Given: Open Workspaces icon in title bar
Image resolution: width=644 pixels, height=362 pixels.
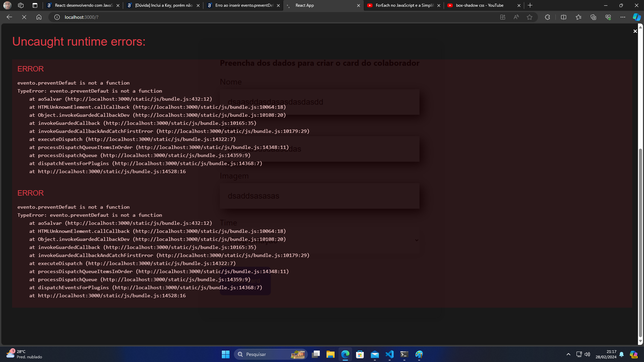Looking at the screenshot, I should coord(21,5).
